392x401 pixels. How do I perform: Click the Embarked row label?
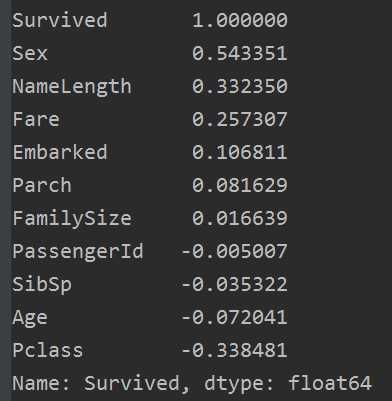point(60,152)
